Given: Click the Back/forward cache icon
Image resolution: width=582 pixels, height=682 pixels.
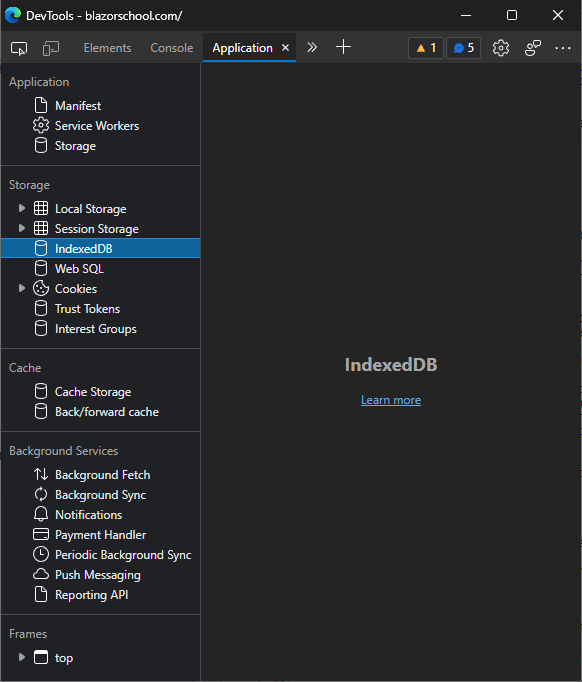Looking at the screenshot, I should [41, 412].
